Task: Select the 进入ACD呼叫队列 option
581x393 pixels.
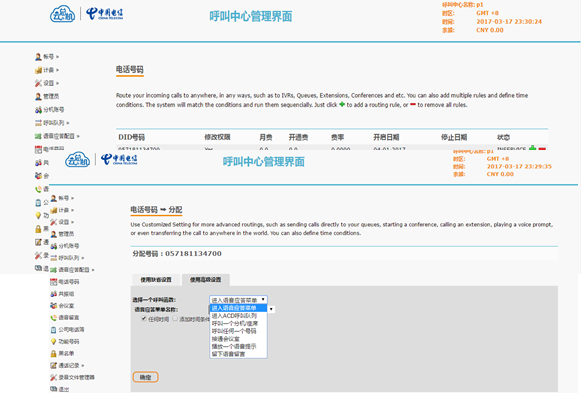Action: [x=238, y=316]
